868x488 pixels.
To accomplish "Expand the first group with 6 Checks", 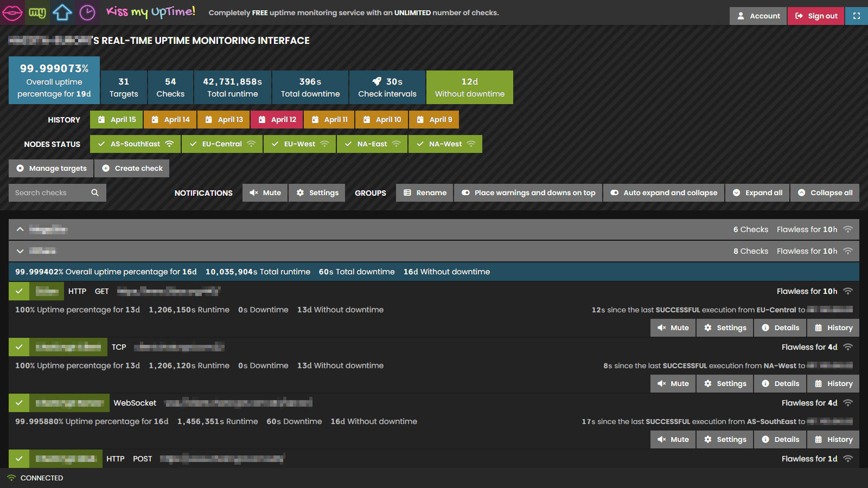I will [x=20, y=229].
